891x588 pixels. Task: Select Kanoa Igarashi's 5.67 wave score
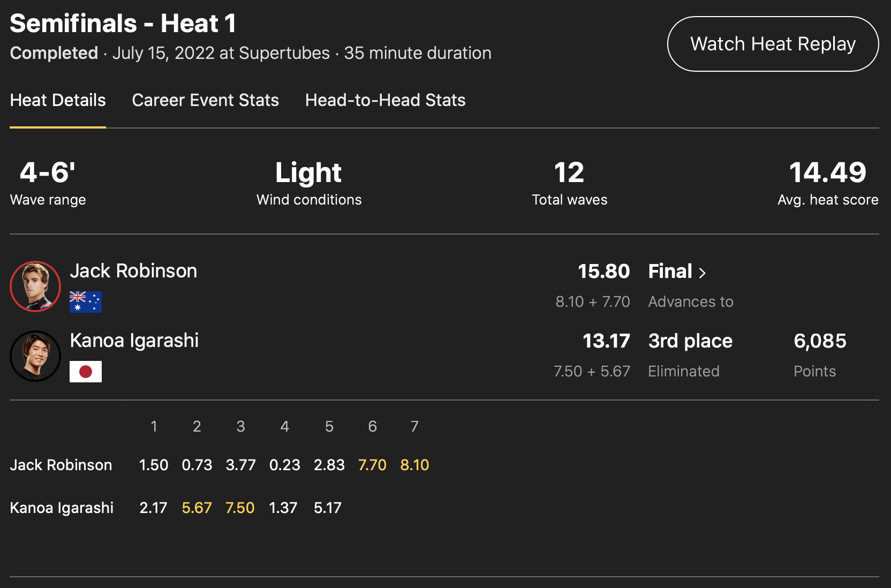(197, 508)
